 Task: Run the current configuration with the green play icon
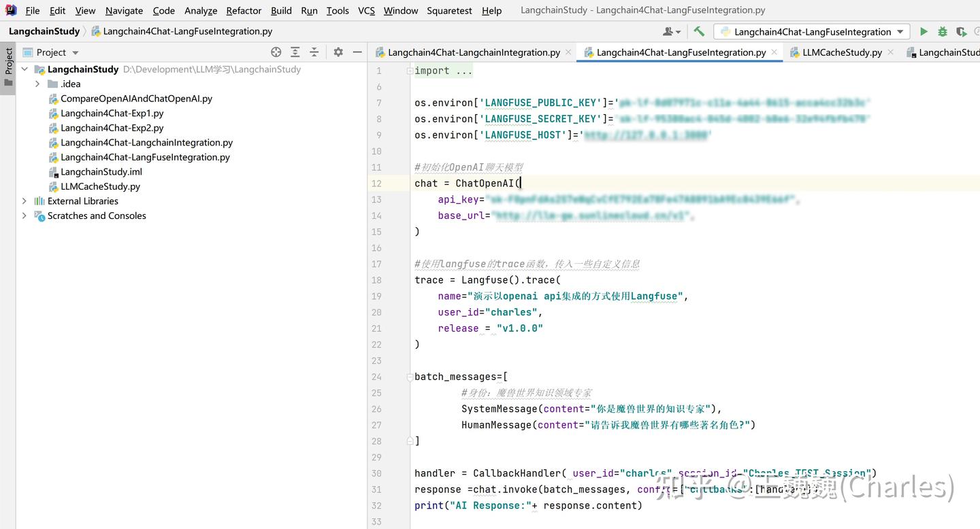point(924,31)
